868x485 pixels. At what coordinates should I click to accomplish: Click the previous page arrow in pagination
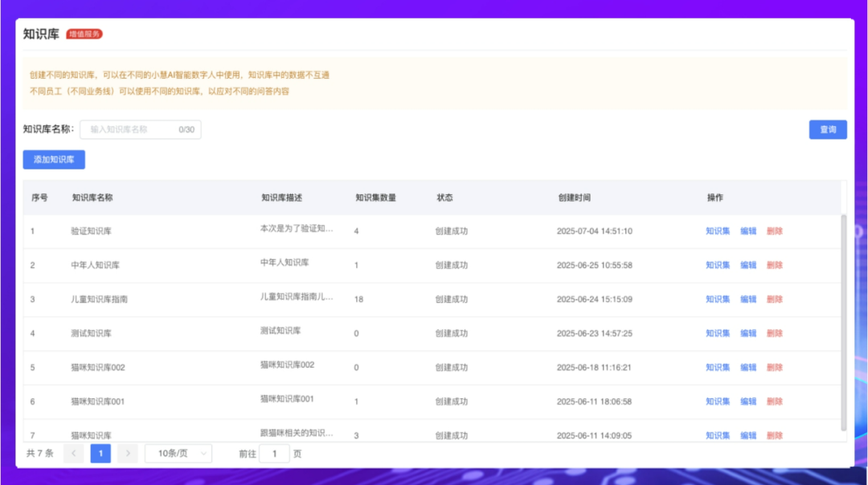[74, 454]
